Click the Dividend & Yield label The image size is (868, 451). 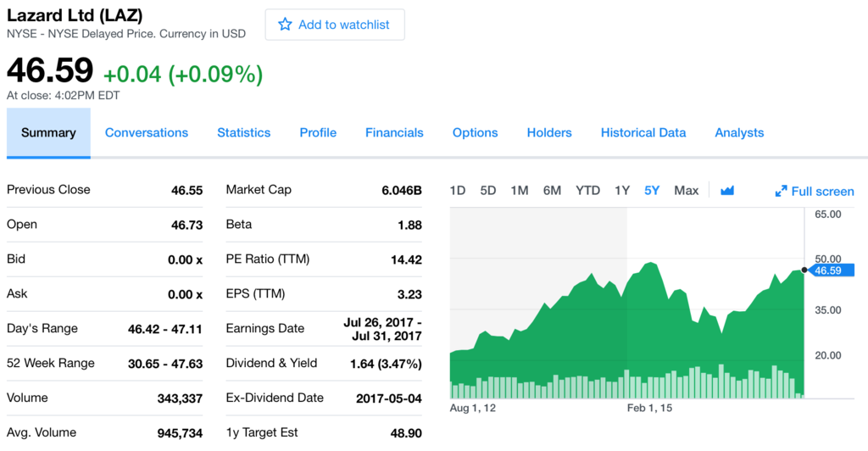(x=271, y=363)
